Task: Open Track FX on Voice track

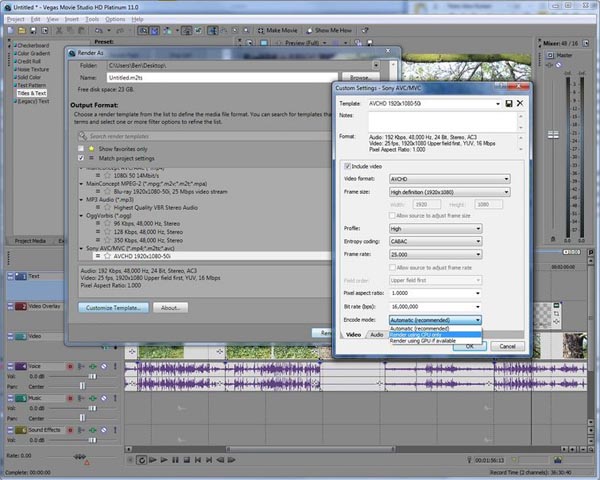Action: click(x=93, y=367)
